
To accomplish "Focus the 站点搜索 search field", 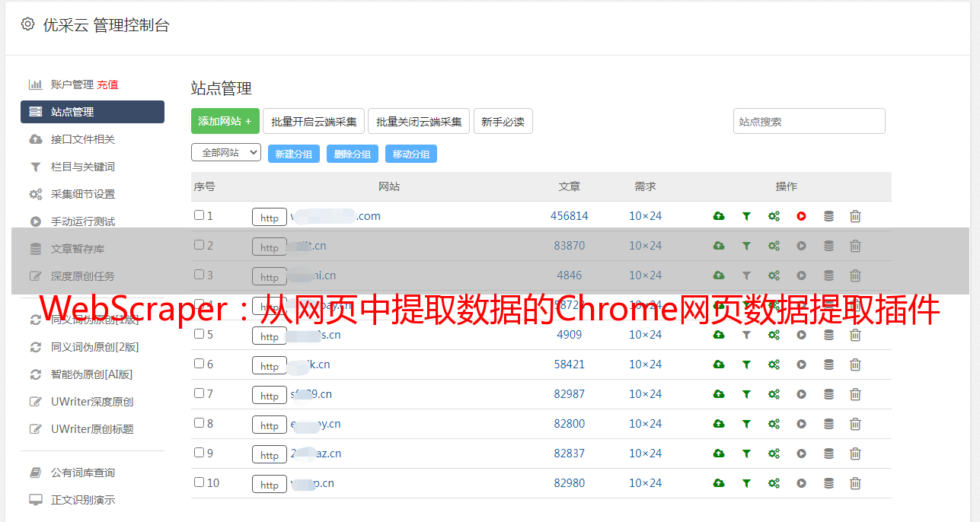I will 809,121.
